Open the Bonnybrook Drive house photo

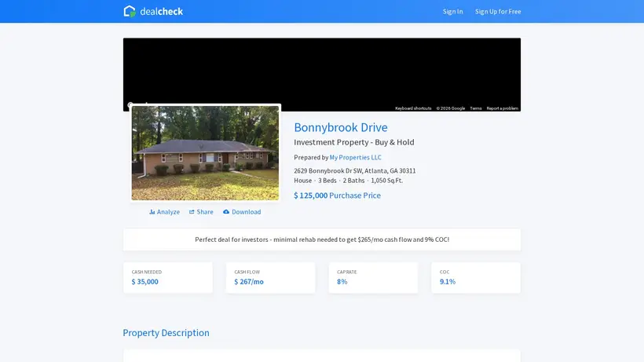[x=205, y=152]
